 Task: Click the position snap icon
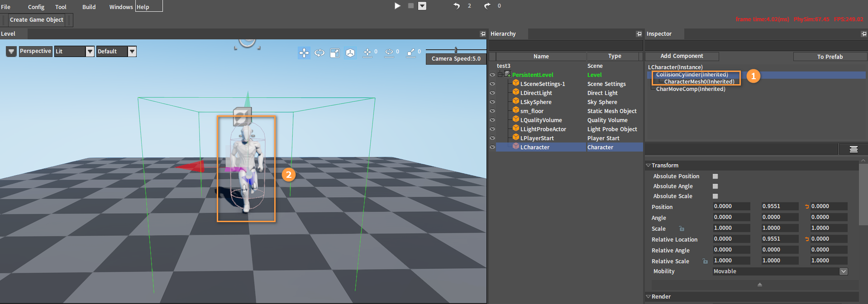tap(367, 53)
